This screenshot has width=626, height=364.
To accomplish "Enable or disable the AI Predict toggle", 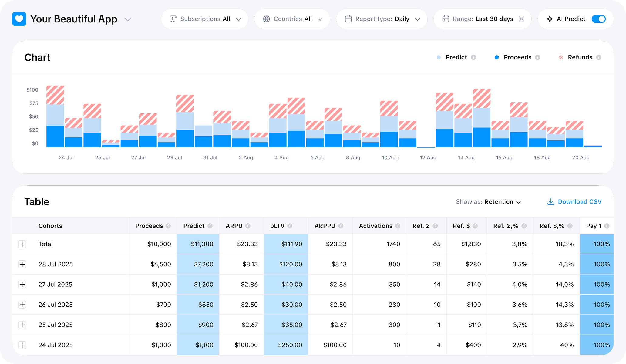I will coord(599,19).
